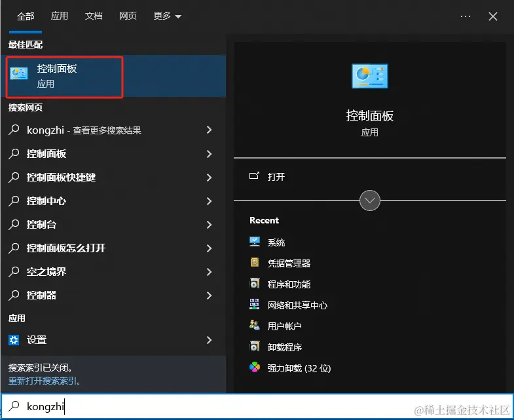This screenshot has width=514, height=420.
Task: Open the 凭据管理器 icon
Action: tap(255, 263)
